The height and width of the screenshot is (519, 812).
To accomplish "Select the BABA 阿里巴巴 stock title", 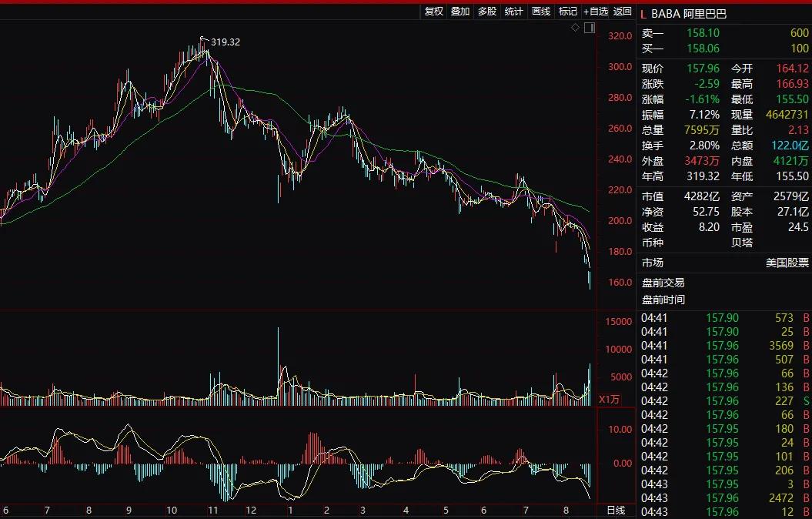I will tap(689, 13).
